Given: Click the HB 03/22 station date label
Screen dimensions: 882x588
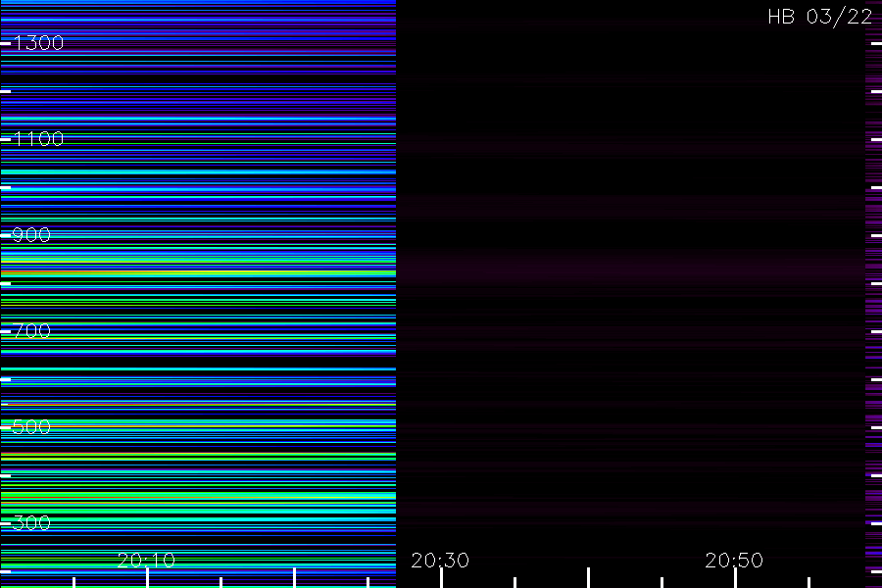Looking at the screenshot, I should point(819,17).
